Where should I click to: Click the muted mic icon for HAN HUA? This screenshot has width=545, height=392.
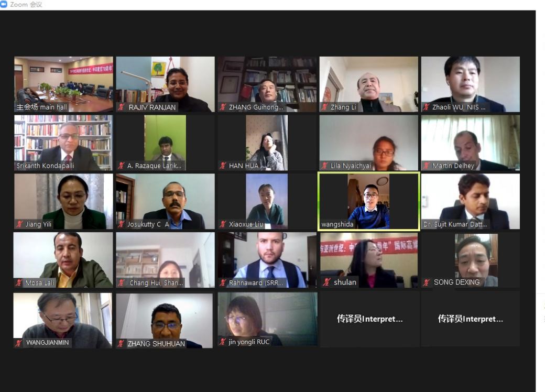pos(223,166)
